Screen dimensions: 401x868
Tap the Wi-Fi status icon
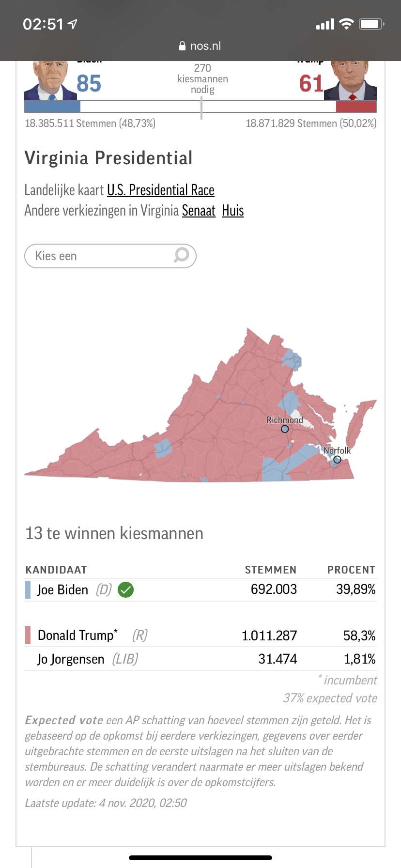click(x=346, y=24)
